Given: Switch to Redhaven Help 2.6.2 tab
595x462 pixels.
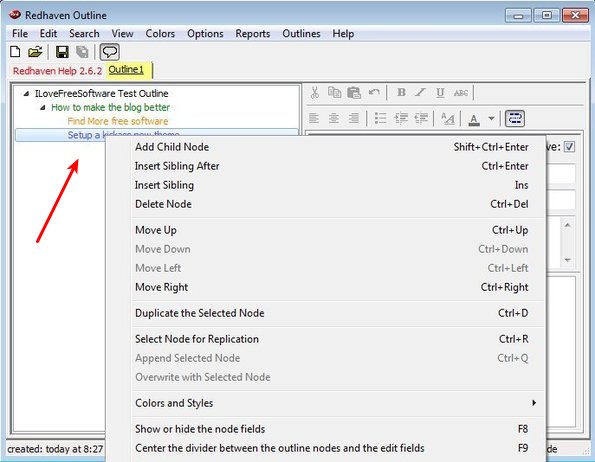Looking at the screenshot, I should point(57,71).
